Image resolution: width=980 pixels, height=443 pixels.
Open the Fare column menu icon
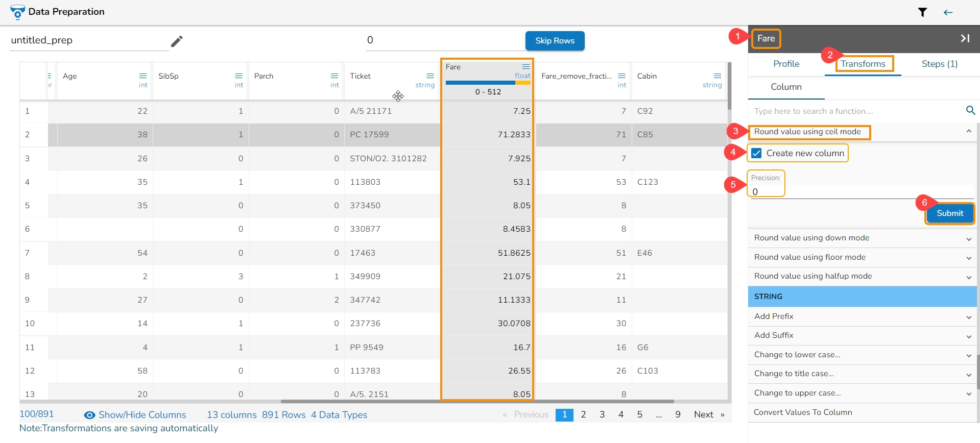point(525,67)
